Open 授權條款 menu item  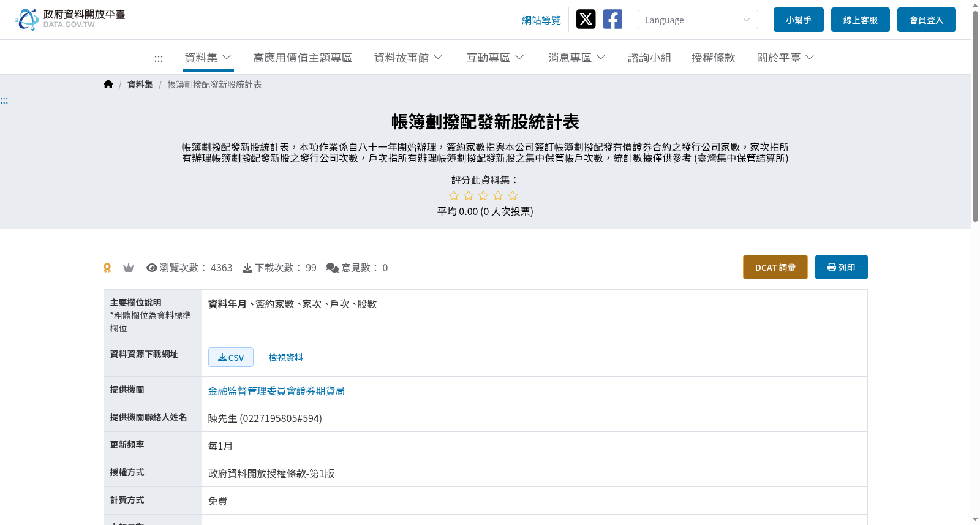[x=713, y=58]
